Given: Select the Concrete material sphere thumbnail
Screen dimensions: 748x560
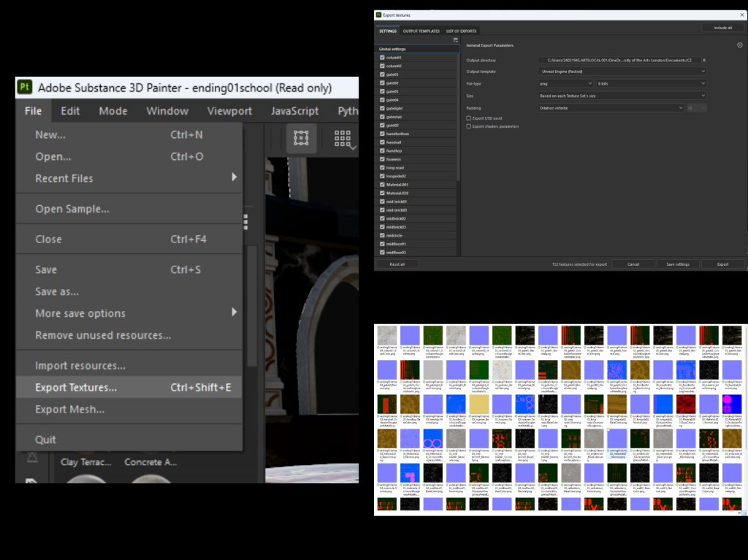Looking at the screenshot, I should (x=150, y=477).
